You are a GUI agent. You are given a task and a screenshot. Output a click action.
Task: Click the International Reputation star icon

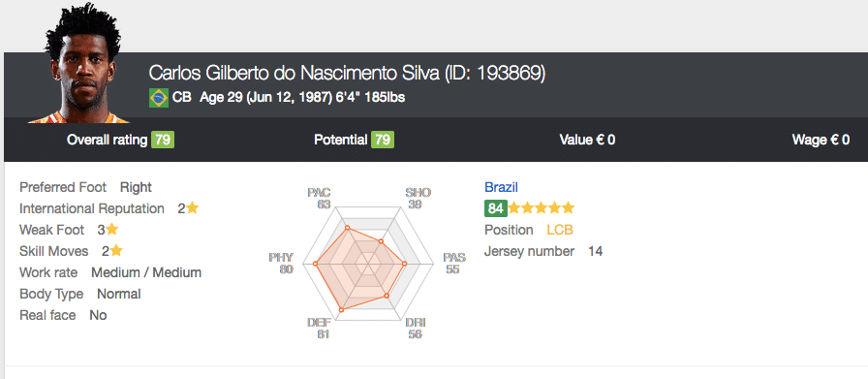click(192, 208)
